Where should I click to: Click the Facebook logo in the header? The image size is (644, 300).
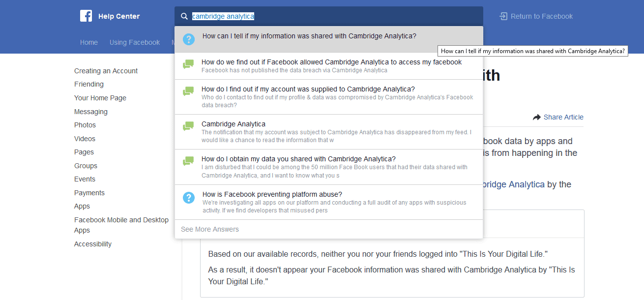pos(86,16)
